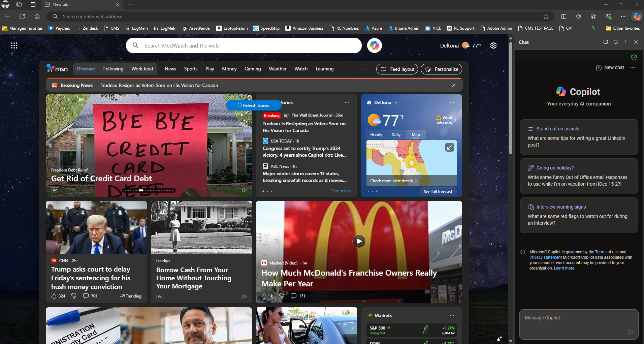Select the Hourly weather tab
The height and width of the screenshot is (344, 644).
click(x=376, y=135)
